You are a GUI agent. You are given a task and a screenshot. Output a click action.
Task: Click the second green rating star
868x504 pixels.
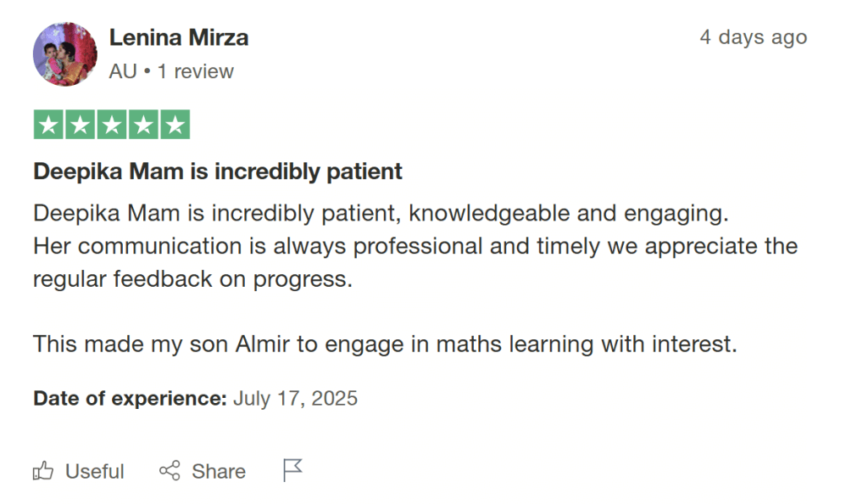tap(81, 126)
